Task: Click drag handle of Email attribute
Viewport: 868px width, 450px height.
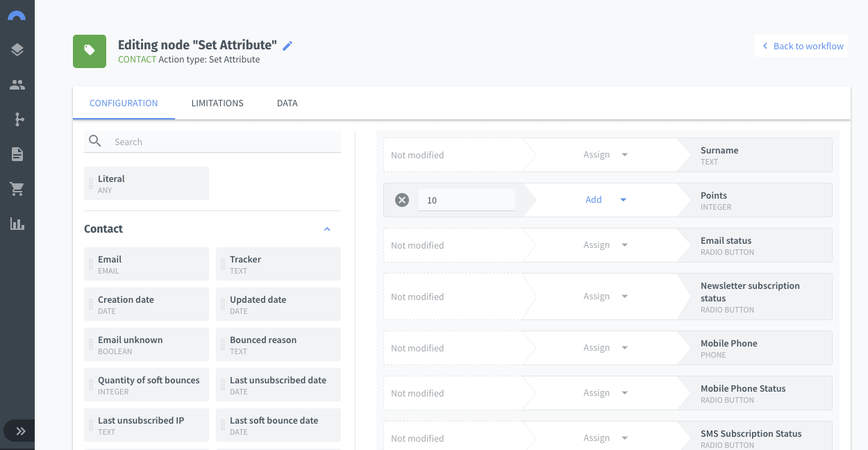Action: [x=91, y=265]
